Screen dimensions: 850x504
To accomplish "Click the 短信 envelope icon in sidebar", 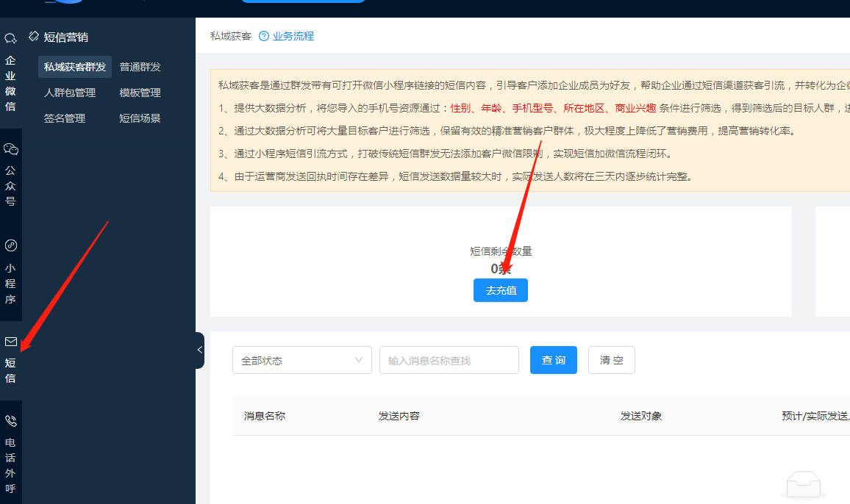I will pos(11,342).
